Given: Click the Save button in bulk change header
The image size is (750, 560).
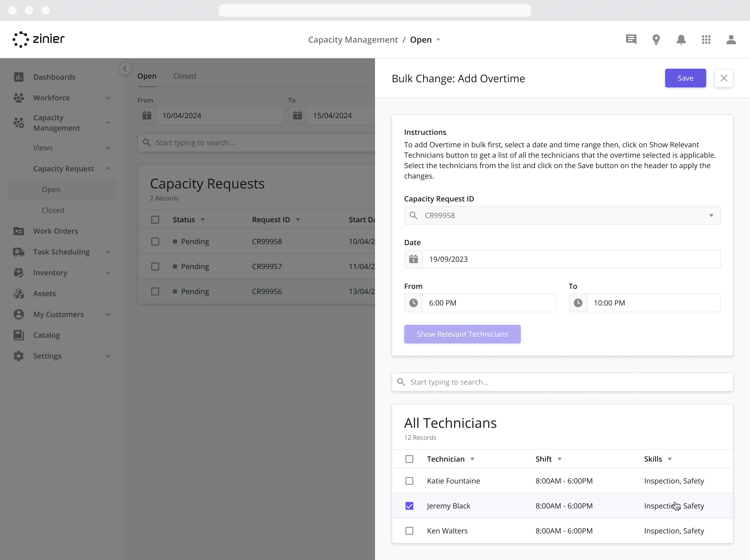Looking at the screenshot, I should [685, 78].
